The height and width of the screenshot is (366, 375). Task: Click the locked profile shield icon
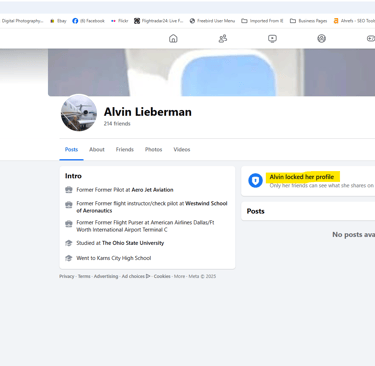(255, 180)
